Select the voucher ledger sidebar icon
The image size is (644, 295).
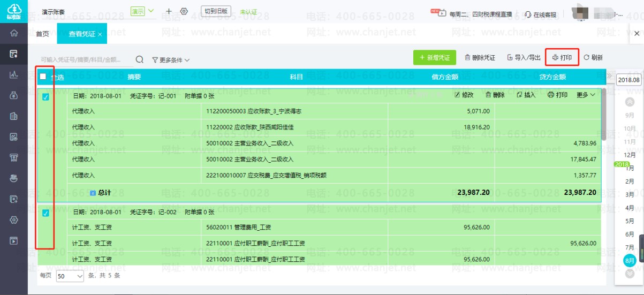[x=14, y=54]
